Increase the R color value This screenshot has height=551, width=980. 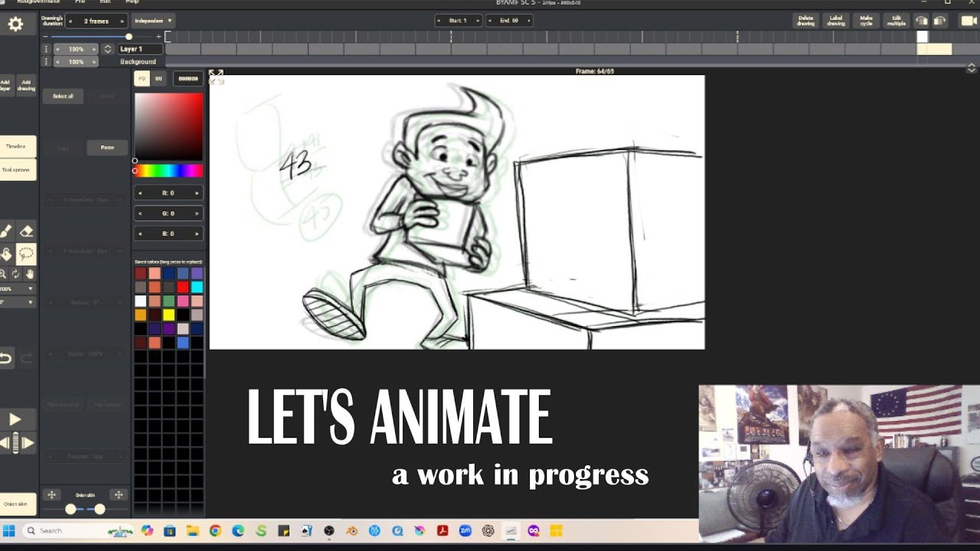click(197, 193)
